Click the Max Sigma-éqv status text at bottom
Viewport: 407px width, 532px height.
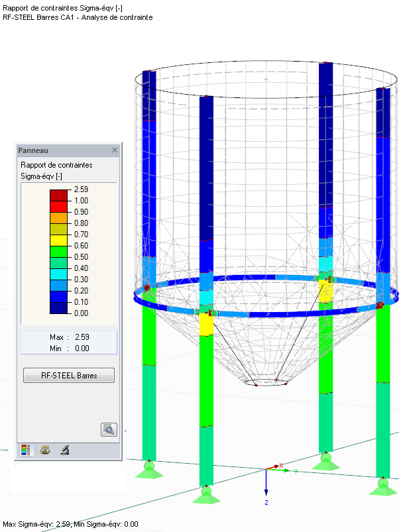click(71, 524)
